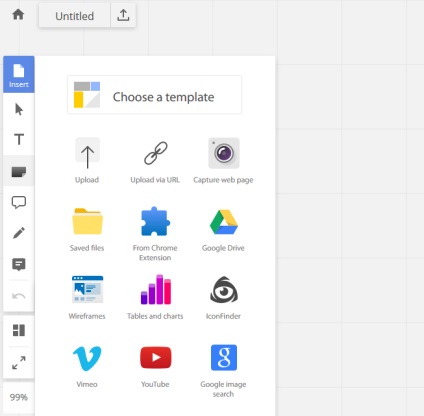Select the speech bubble shape tool

(x=19, y=202)
